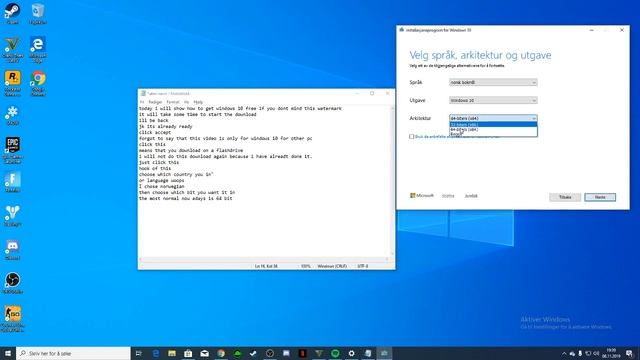
Task: Collapse the Arkitektur dropdown
Action: 493,118
